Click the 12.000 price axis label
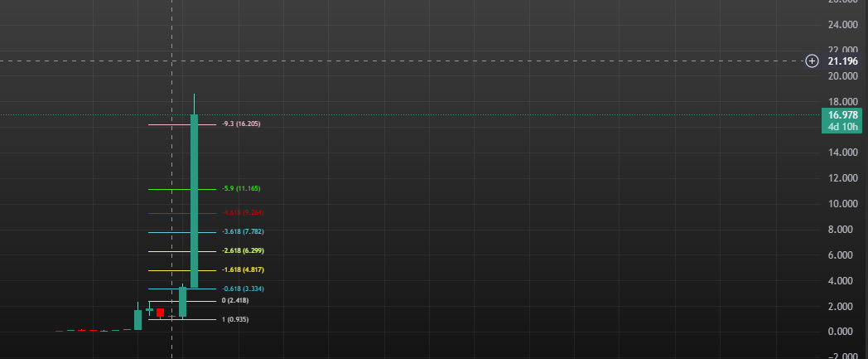The height and width of the screenshot is (359, 868). point(842,177)
